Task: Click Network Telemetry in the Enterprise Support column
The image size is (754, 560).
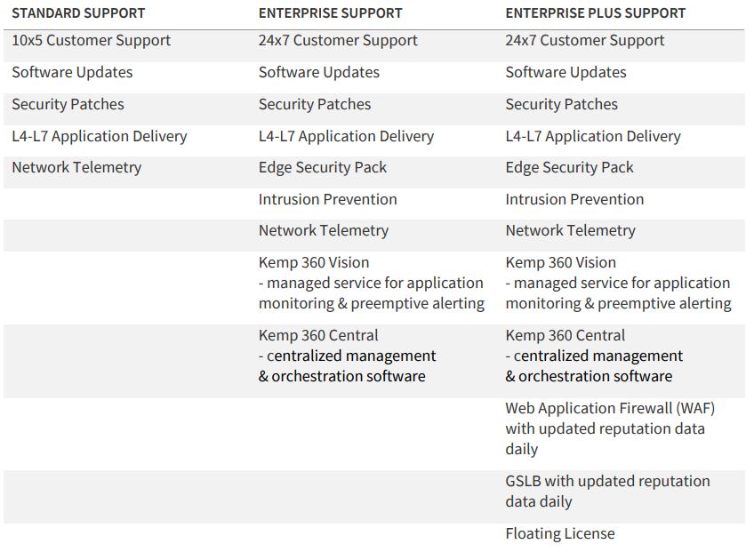Action: coord(324,231)
